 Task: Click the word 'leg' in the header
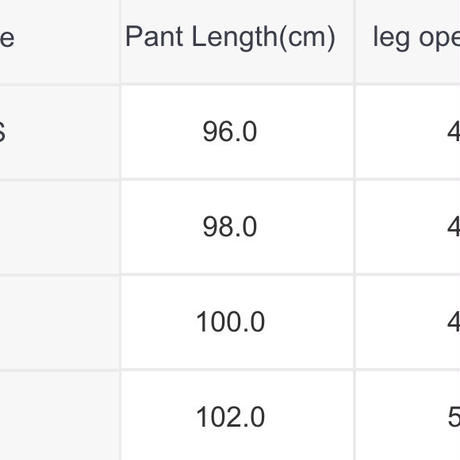point(391,38)
